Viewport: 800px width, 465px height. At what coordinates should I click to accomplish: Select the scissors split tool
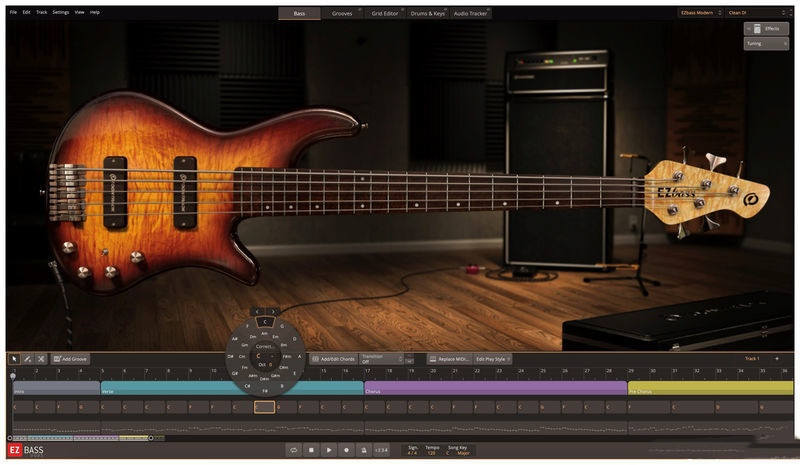[41, 359]
